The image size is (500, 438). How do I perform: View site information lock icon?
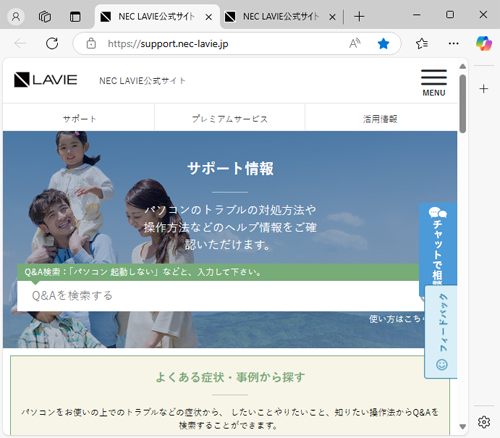[91, 43]
